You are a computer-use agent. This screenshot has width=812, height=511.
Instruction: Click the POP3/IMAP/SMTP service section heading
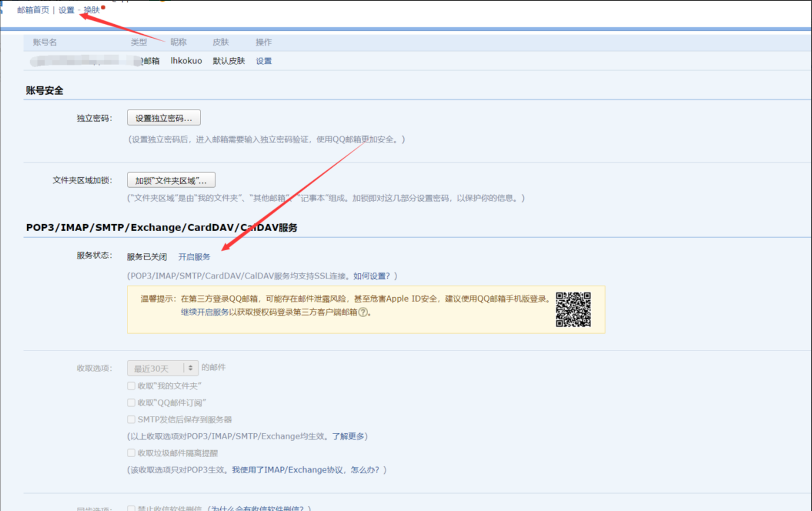[162, 228]
